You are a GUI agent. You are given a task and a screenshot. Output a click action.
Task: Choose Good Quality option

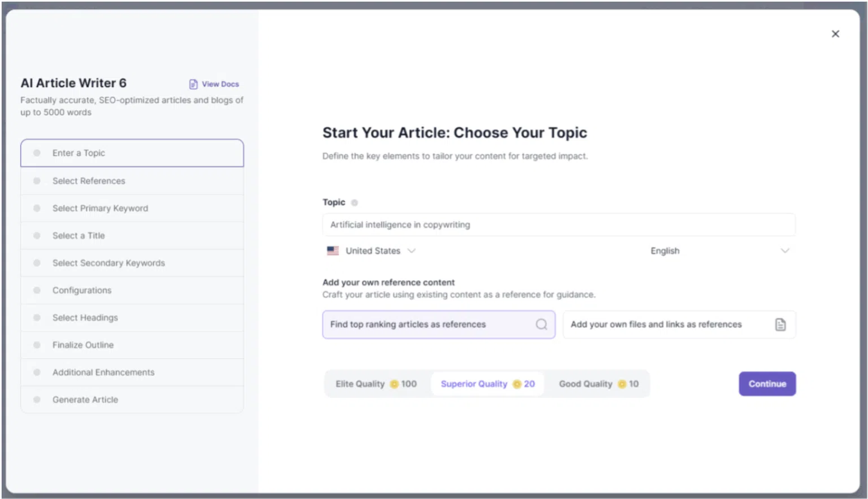[599, 384]
